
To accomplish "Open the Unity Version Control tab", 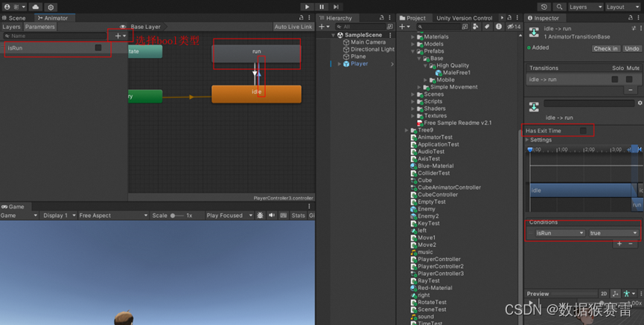I will pyautogui.click(x=464, y=18).
